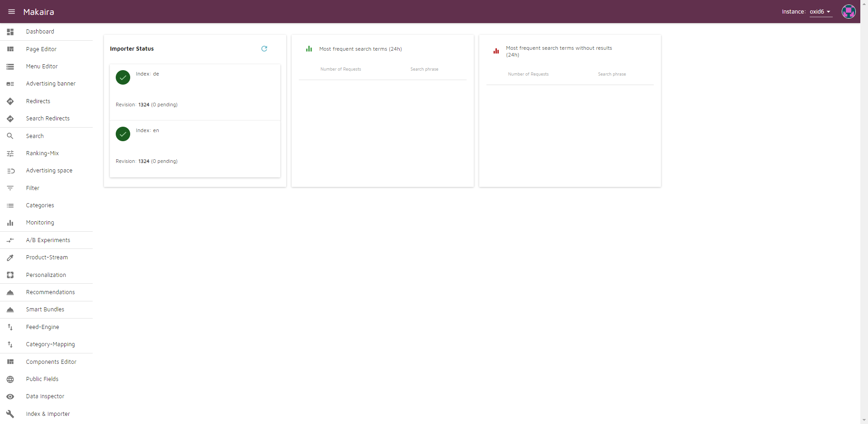Viewport: 868px width, 424px height.
Task: Click the Advertising space icon
Action: tap(10, 171)
